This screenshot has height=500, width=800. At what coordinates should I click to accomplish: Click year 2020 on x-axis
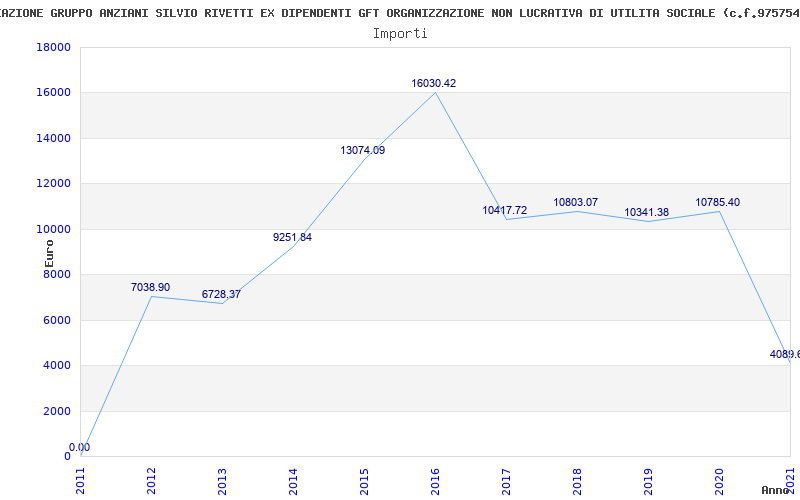[719, 482]
